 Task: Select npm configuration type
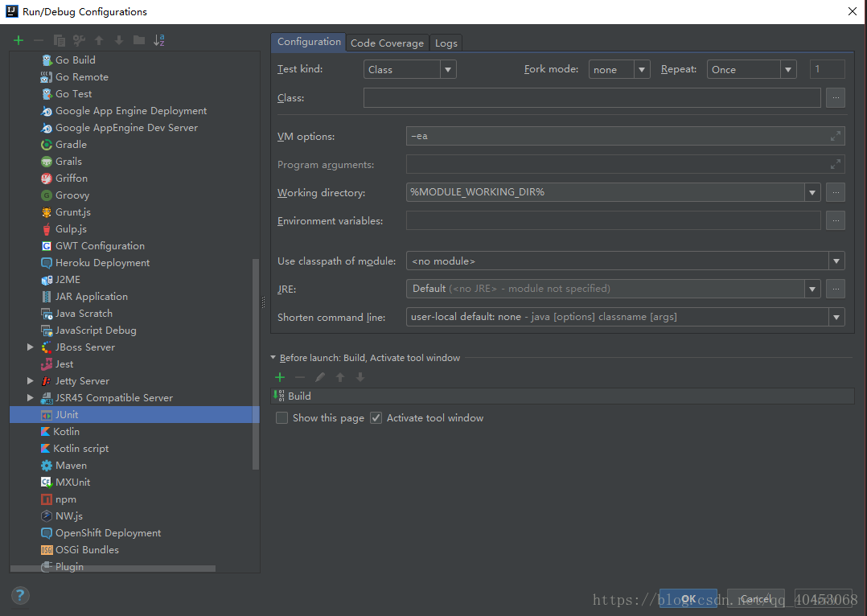point(65,499)
